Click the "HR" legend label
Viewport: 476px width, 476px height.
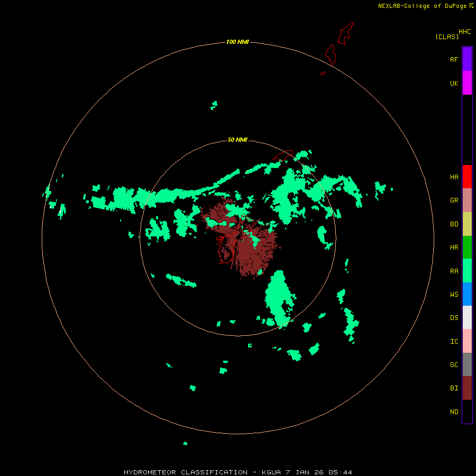pyautogui.click(x=454, y=248)
